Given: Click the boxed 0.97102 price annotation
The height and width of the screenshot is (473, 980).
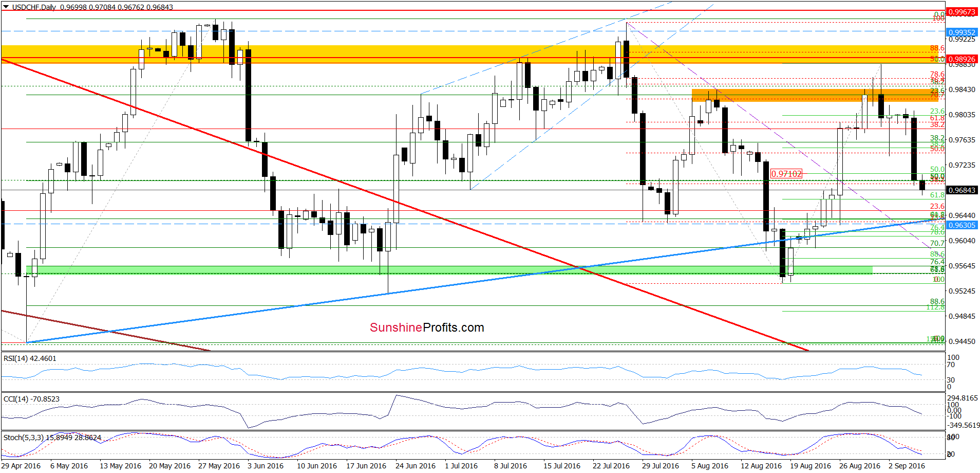Looking at the screenshot, I should (786, 174).
